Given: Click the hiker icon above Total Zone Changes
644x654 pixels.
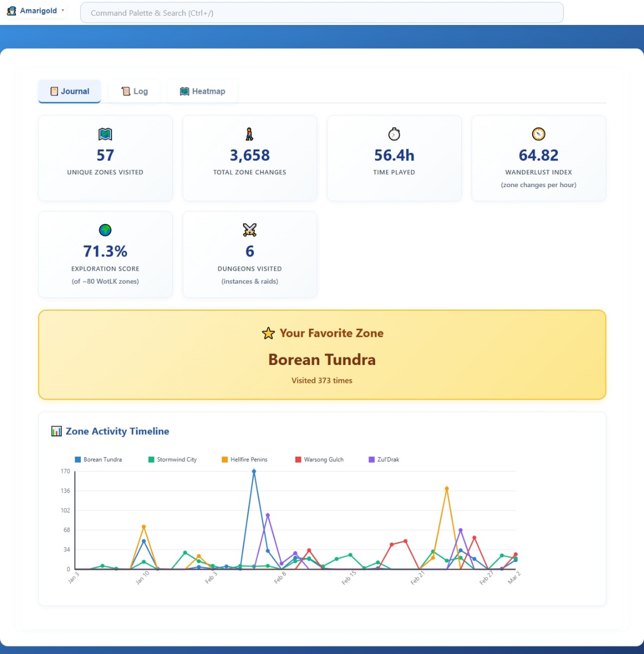Looking at the screenshot, I should 249,134.
